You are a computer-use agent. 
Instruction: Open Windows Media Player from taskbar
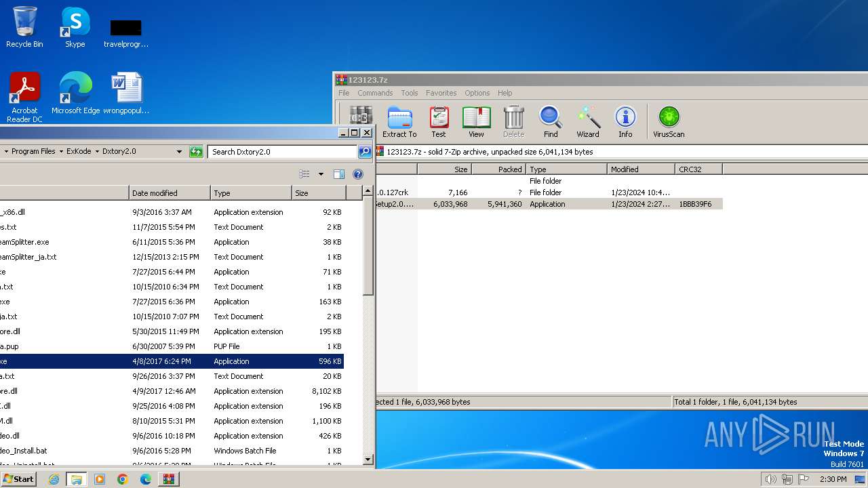pyautogui.click(x=100, y=479)
